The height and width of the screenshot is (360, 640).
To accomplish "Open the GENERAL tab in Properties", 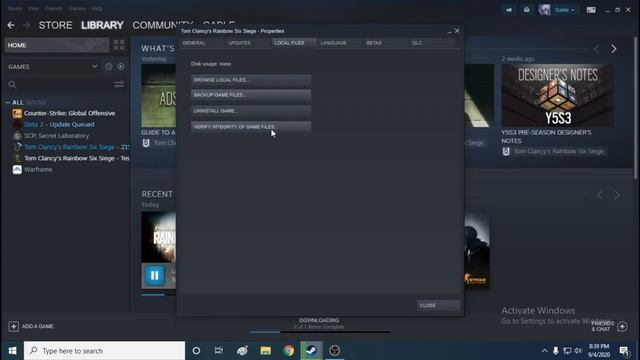I will (202, 43).
